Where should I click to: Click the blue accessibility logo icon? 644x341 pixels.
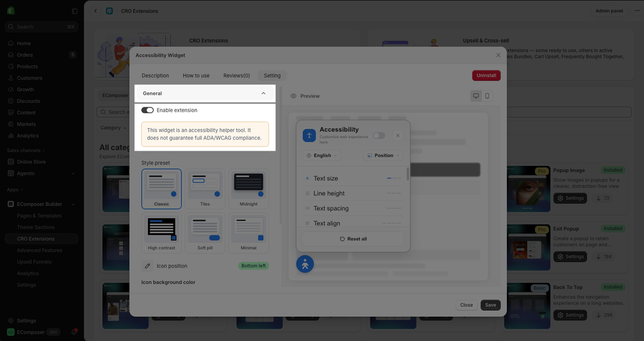pyautogui.click(x=309, y=136)
